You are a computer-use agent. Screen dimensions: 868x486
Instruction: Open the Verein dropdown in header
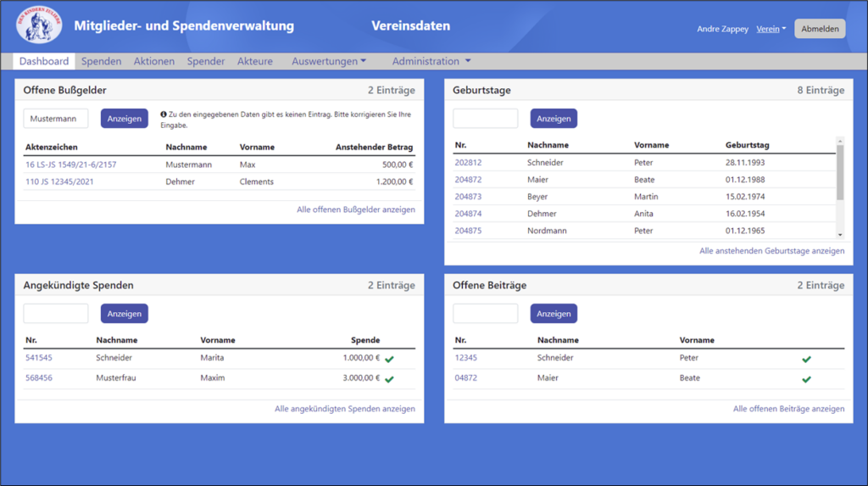[x=771, y=29]
